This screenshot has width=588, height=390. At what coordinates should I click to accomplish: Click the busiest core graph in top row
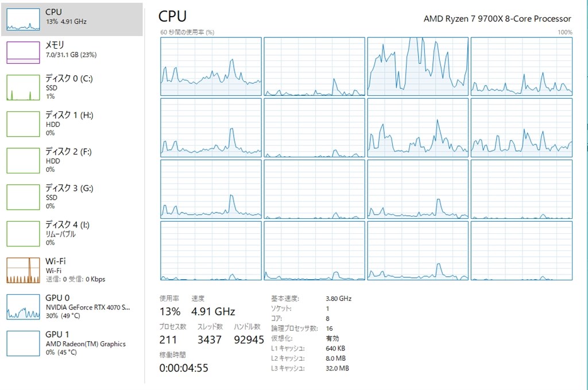[x=418, y=67]
